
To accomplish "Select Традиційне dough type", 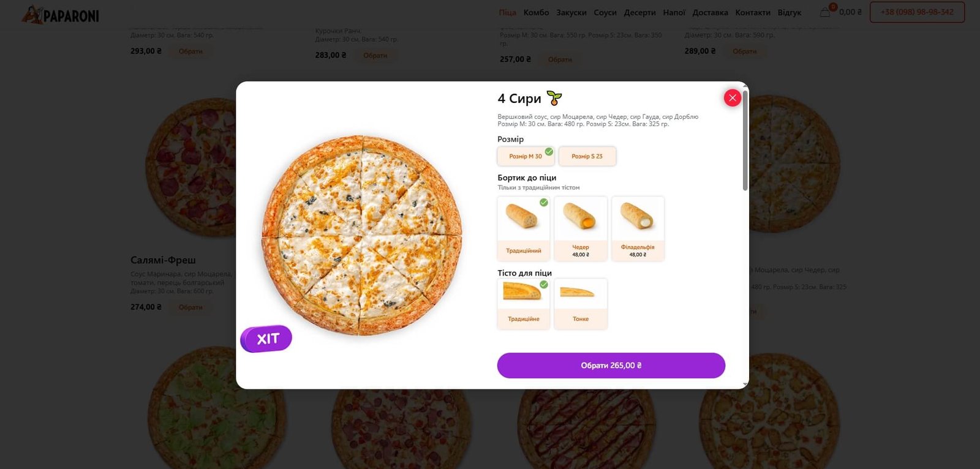I will [x=523, y=304].
